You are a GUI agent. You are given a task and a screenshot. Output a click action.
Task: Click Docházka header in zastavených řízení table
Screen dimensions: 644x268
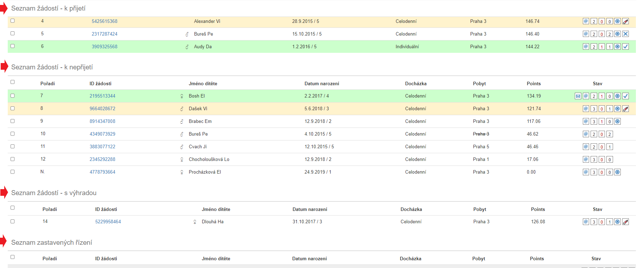[410, 258]
